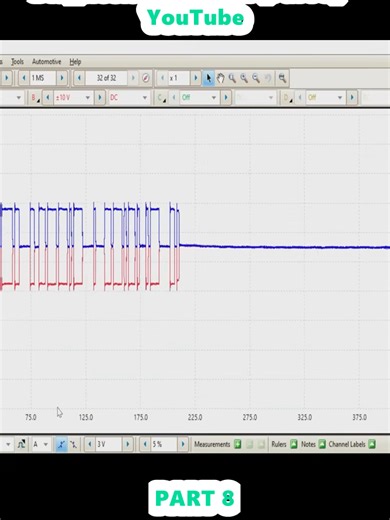Click the 3 V trigger threshold field
The width and height of the screenshot is (390, 520).
point(109,444)
